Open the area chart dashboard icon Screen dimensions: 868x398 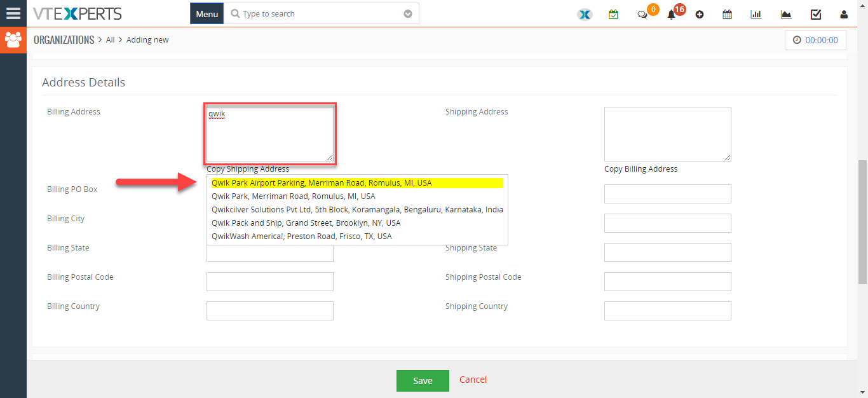pos(786,14)
